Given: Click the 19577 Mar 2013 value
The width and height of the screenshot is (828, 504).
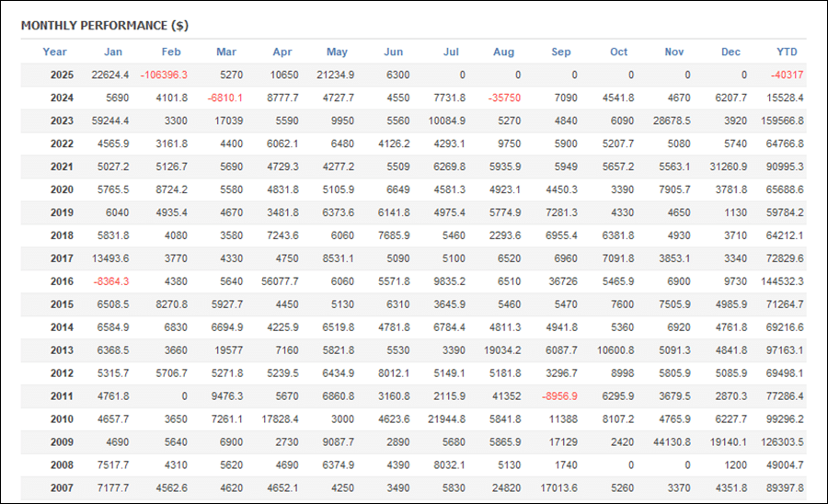Looking at the screenshot, I should [229, 350].
